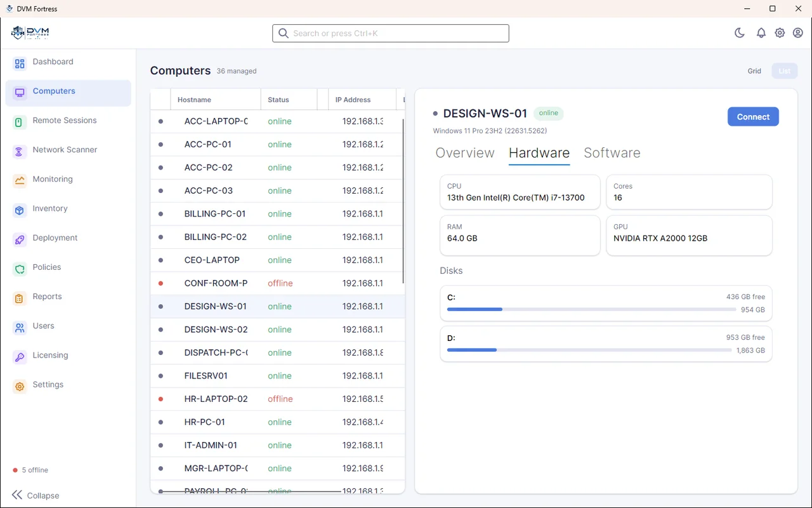Click the Deployment rocket icon

tap(20, 239)
